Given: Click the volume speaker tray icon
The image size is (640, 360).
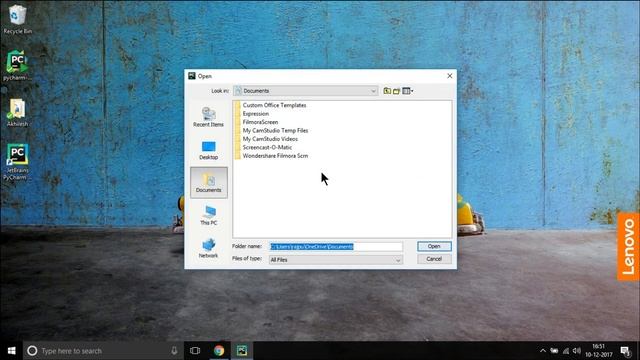Looking at the screenshot, I should 576,351.
